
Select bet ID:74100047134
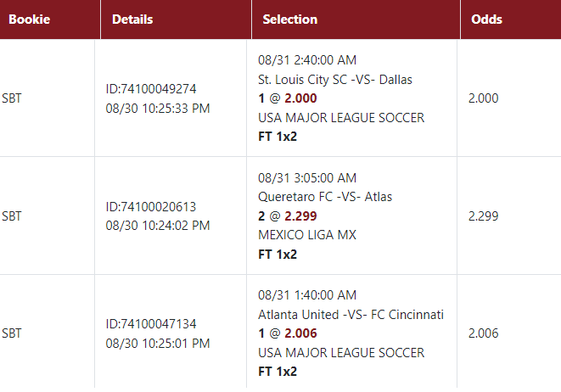click(x=151, y=324)
